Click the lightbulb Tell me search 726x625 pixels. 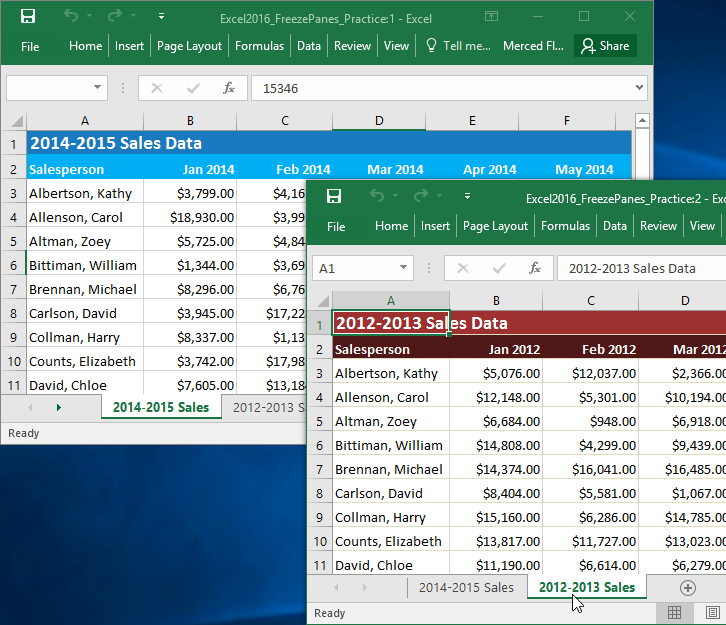432,46
